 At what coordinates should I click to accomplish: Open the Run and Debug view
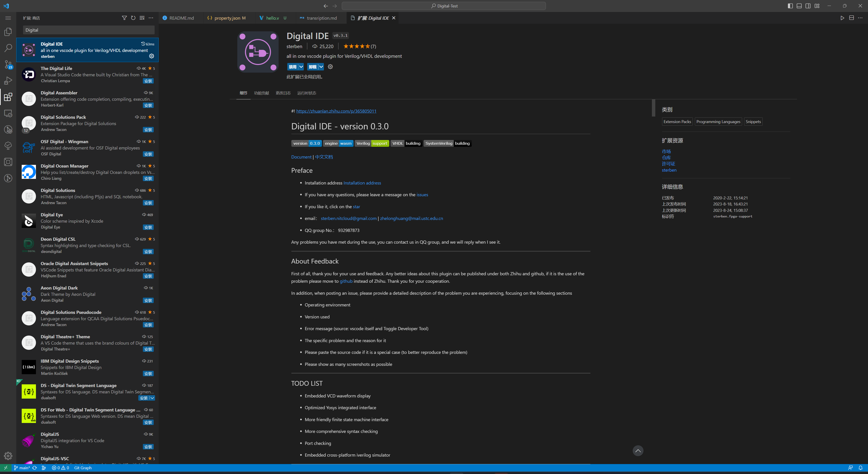click(8, 80)
